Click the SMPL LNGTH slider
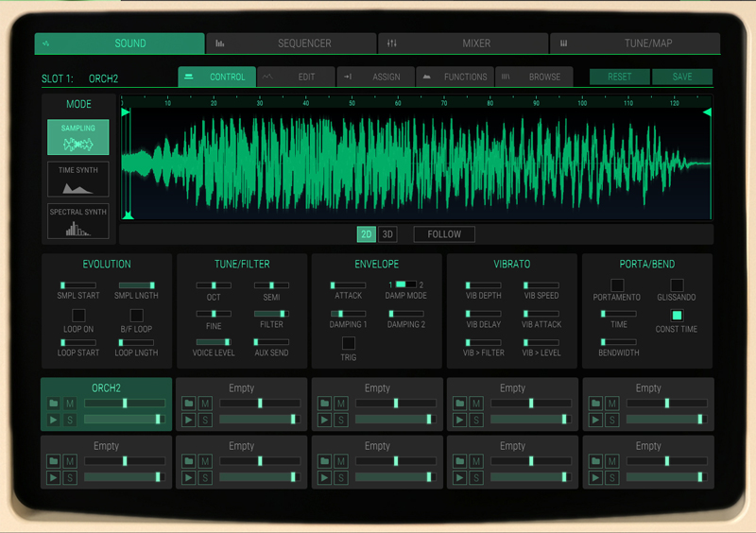 click(x=136, y=285)
